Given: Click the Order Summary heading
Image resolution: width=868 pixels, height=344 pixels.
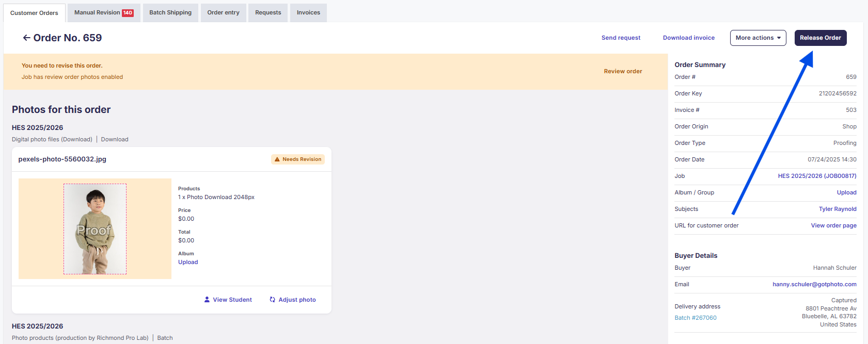Looking at the screenshot, I should 700,64.
